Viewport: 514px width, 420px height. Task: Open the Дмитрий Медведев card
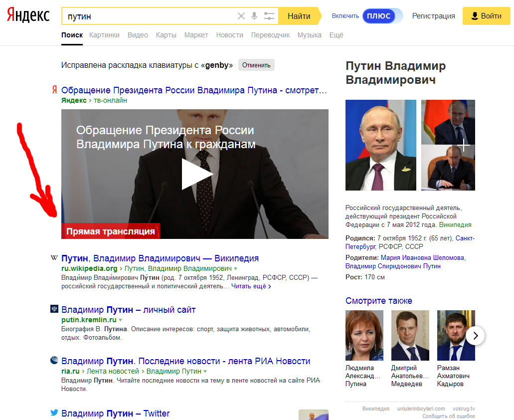point(410,349)
